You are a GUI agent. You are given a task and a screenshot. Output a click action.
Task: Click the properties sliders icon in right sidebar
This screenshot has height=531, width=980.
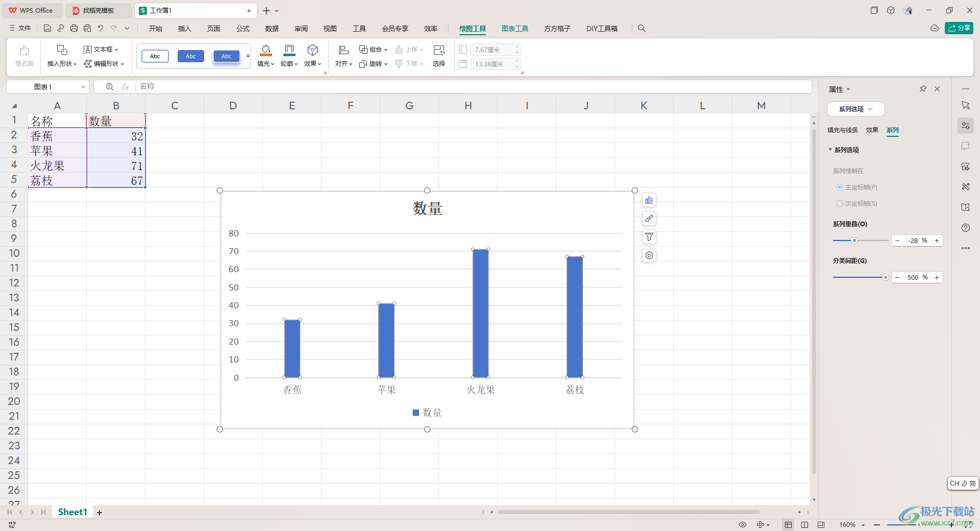click(x=966, y=126)
